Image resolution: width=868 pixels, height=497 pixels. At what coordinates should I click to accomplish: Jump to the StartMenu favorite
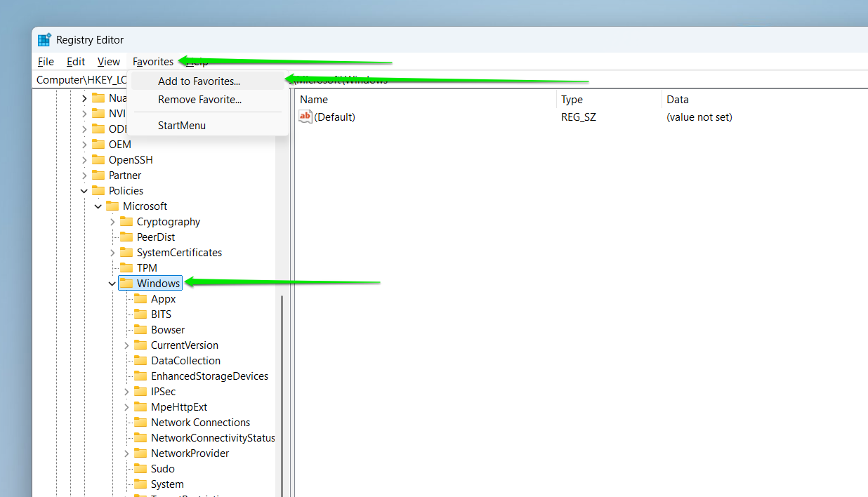point(208,126)
